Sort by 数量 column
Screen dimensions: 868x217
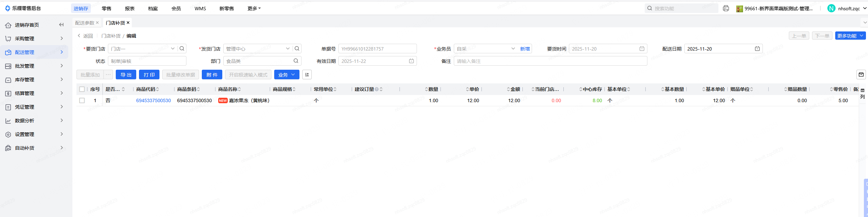pyautogui.click(x=426, y=89)
